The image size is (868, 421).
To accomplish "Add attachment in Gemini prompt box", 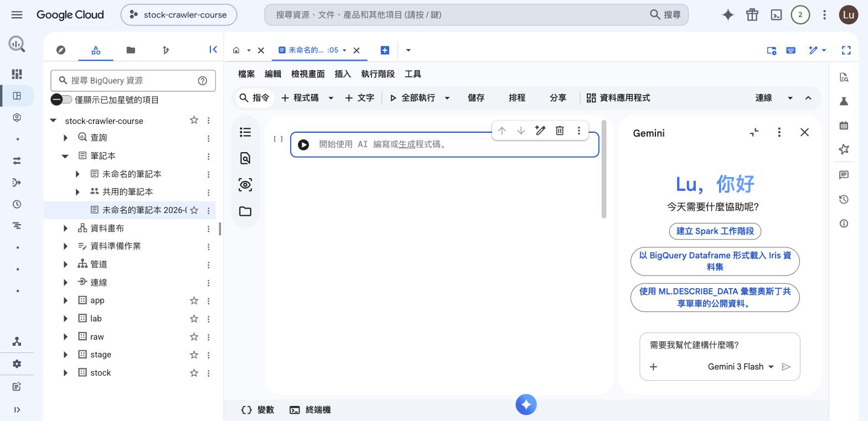I will (x=653, y=367).
